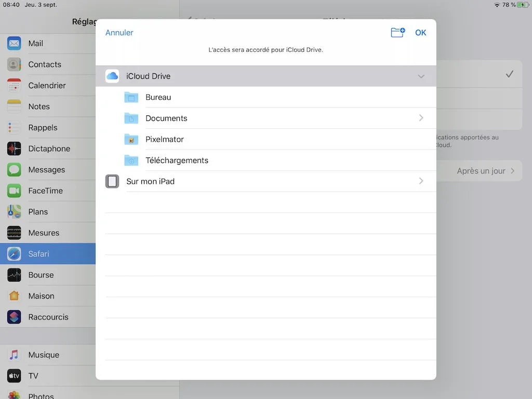The height and width of the screenshot is (399, 532).
Task: Tap the Sur mon iPad device icon
Action: click(112, 181)
